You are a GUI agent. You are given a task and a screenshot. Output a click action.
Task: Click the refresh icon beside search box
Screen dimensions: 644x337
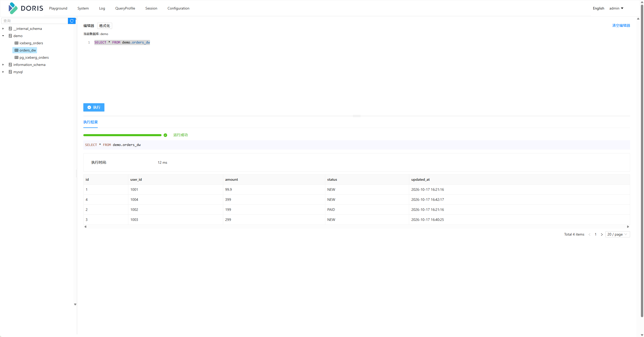click(x=72, y=21)
